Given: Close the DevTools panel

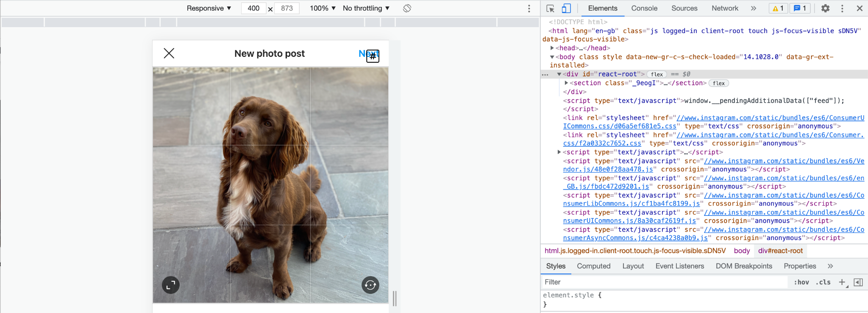Looking at the screenshot, I should pos(860,8).
